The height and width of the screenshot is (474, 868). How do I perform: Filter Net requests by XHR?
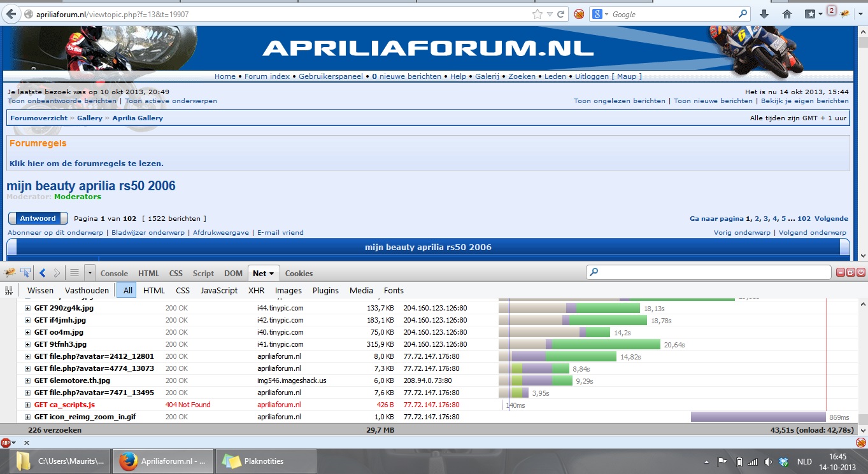click(256, 291)
